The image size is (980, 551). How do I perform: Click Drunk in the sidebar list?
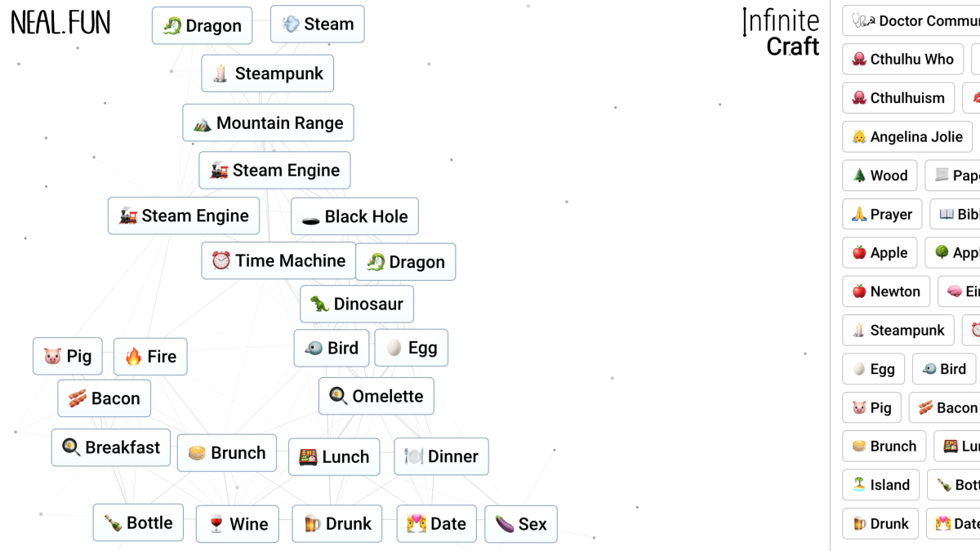coord(880,523)
